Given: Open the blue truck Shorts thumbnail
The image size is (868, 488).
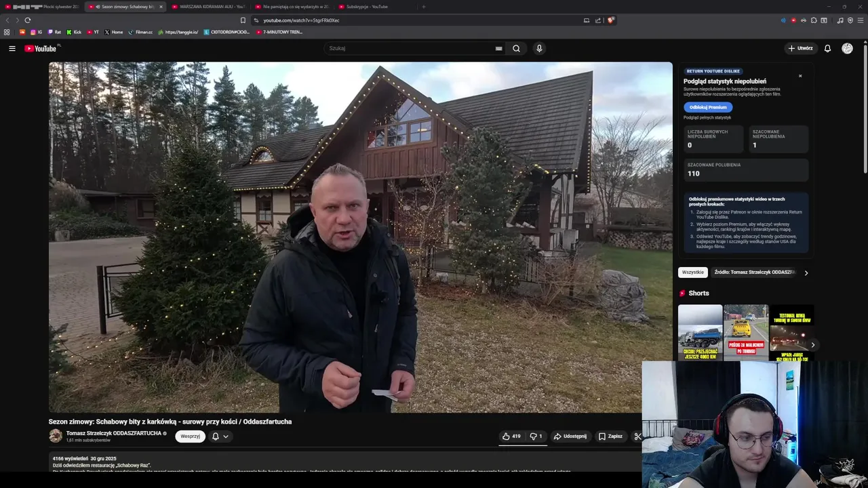Looking at the screenshot, I should 700,332.
